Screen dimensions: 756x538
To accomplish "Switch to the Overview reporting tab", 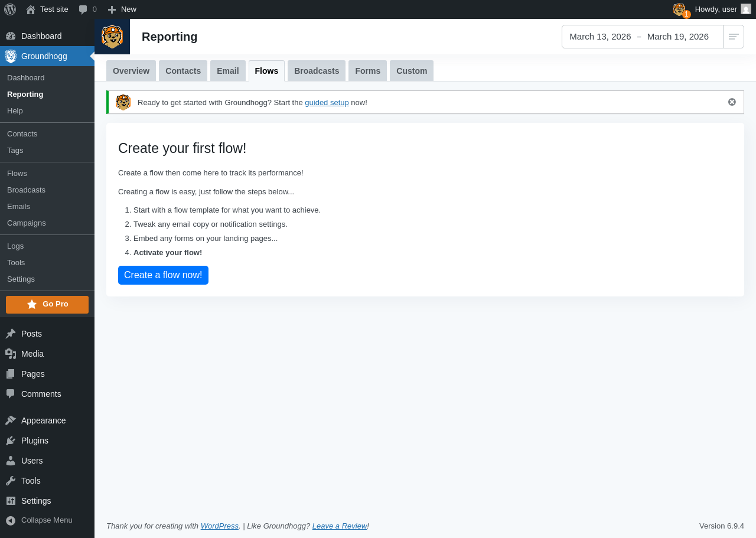I will click(x=131, y=71).
